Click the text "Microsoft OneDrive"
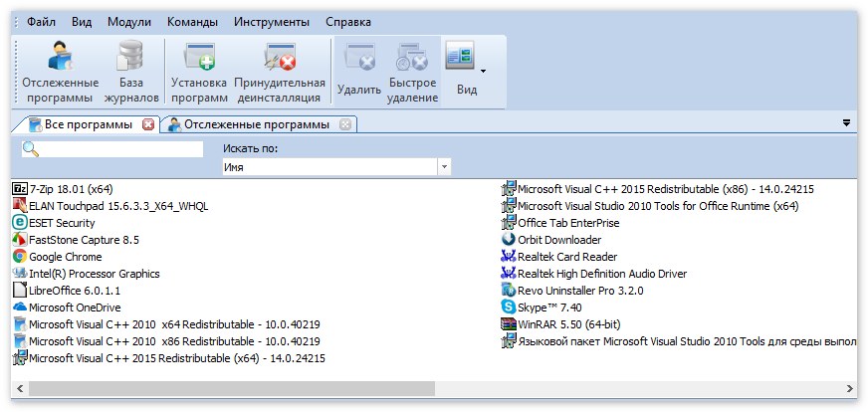Image resolution: width=868 pixels, height=412 pixels. pyautogui.click(x=75, y=308)
